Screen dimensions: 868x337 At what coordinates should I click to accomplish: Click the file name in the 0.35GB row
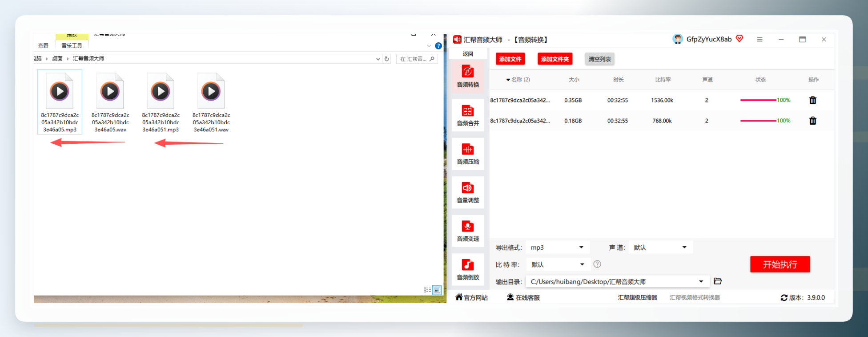520,100
